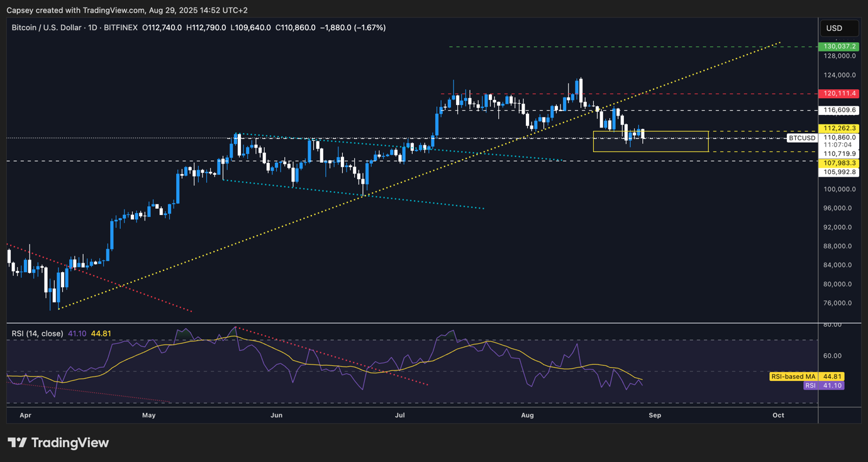
Task: Click the 11:07:04 candle countdown timer
Action: tap(838, 144)
